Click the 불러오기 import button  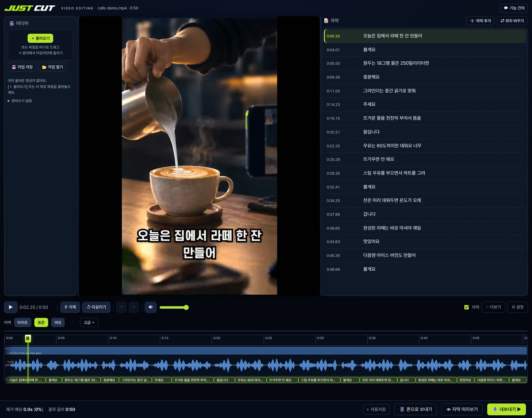40,38
